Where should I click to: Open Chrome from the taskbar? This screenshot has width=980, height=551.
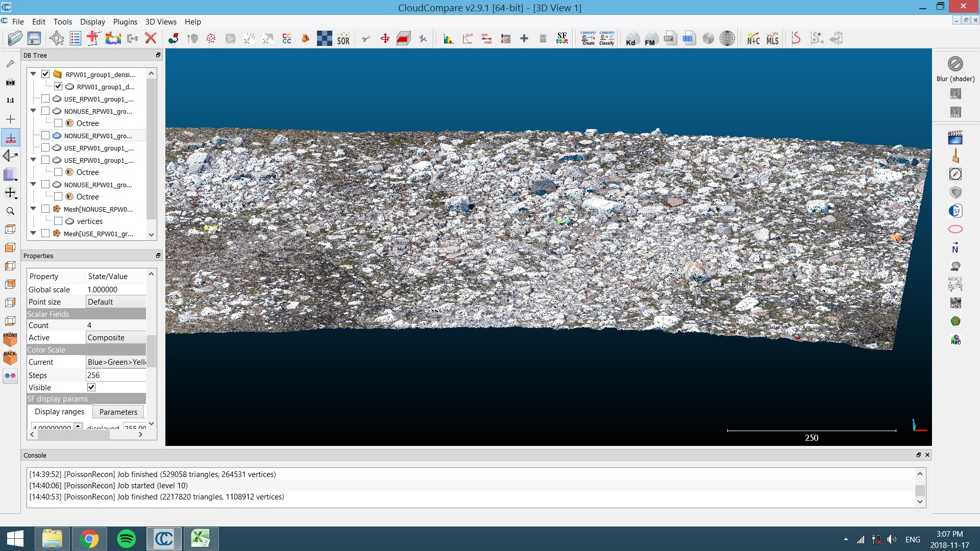coord(89,539)
